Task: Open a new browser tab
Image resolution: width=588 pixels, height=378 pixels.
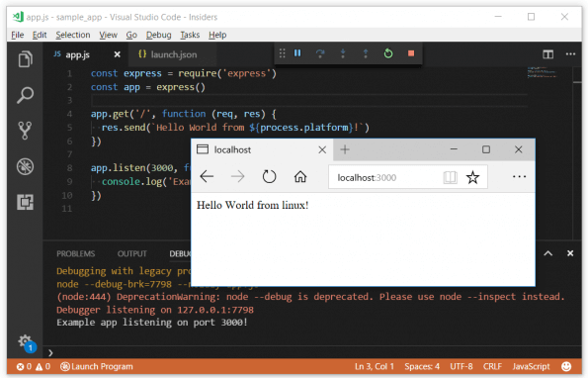Action: pyautogui.click(x=345, y=149)
